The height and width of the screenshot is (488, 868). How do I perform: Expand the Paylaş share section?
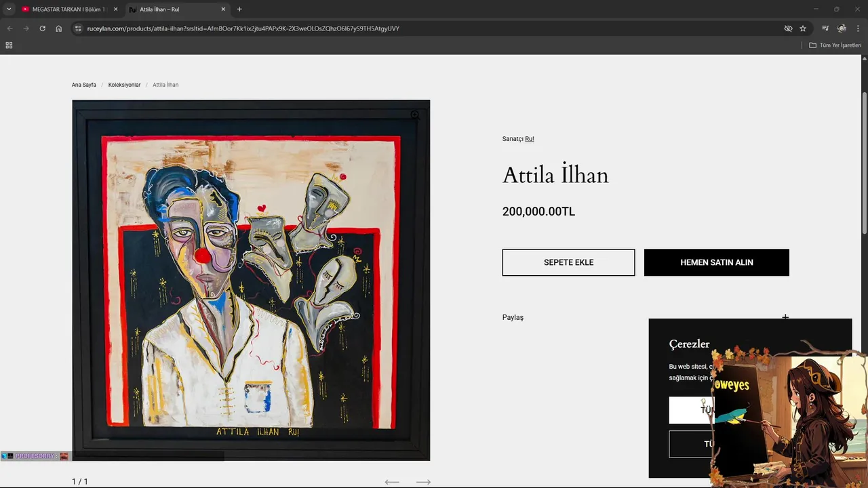[646, 317]
